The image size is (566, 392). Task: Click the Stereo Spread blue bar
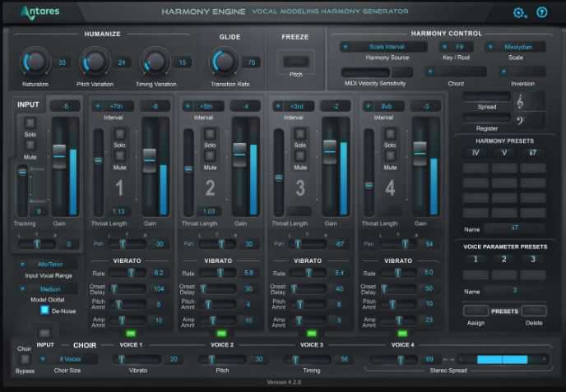coord(502,359)
